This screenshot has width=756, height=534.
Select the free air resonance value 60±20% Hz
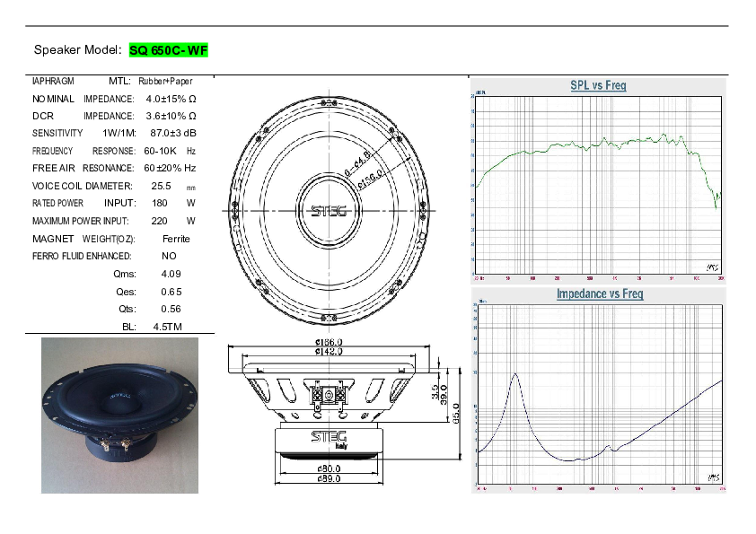coord(170,168)
